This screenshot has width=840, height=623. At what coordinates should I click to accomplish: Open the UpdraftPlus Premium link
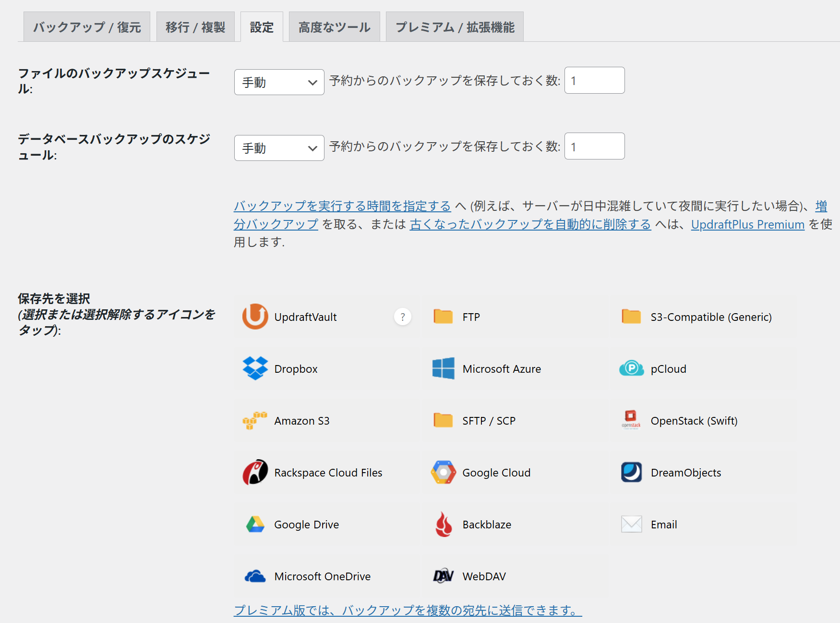click(747, 224)
